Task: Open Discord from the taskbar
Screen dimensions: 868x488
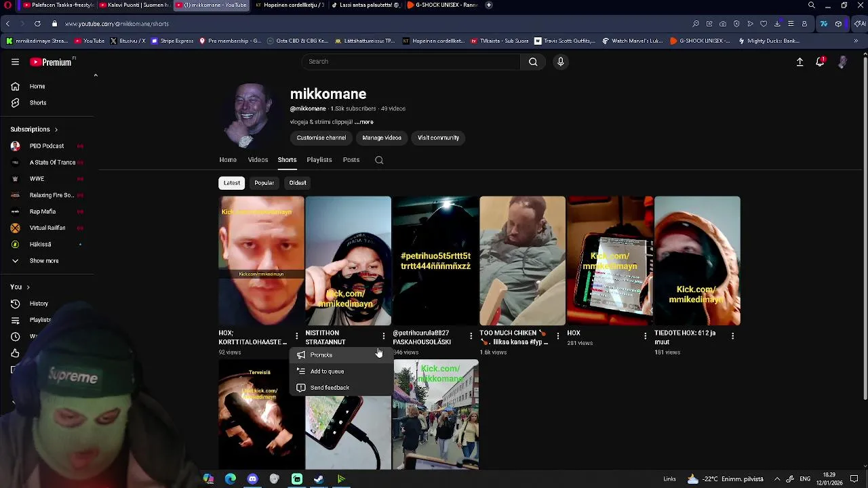Action: point(252,479)
